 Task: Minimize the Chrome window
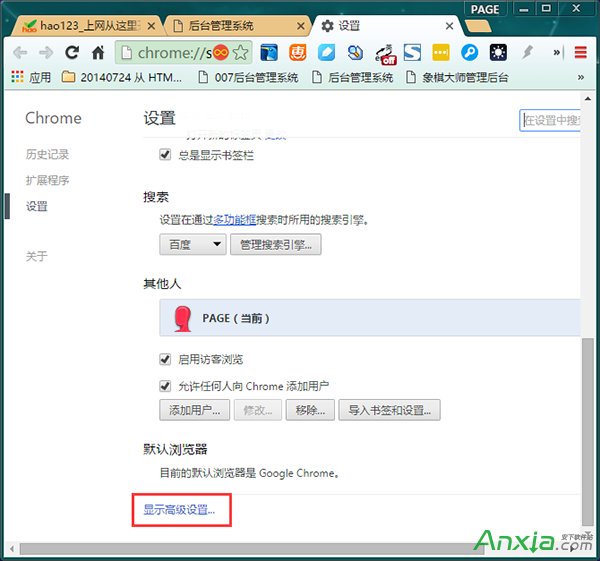point(523,9)
